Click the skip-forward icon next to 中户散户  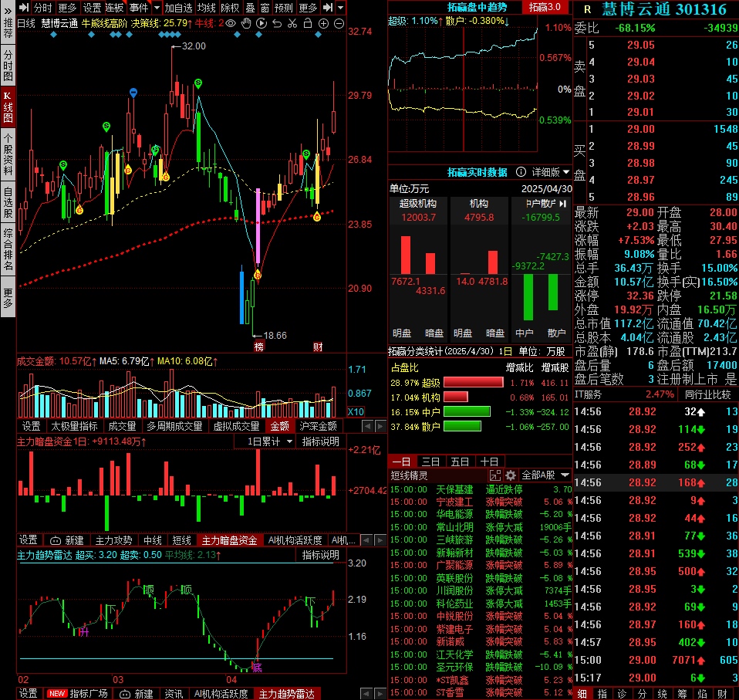[x=562, y=204]
